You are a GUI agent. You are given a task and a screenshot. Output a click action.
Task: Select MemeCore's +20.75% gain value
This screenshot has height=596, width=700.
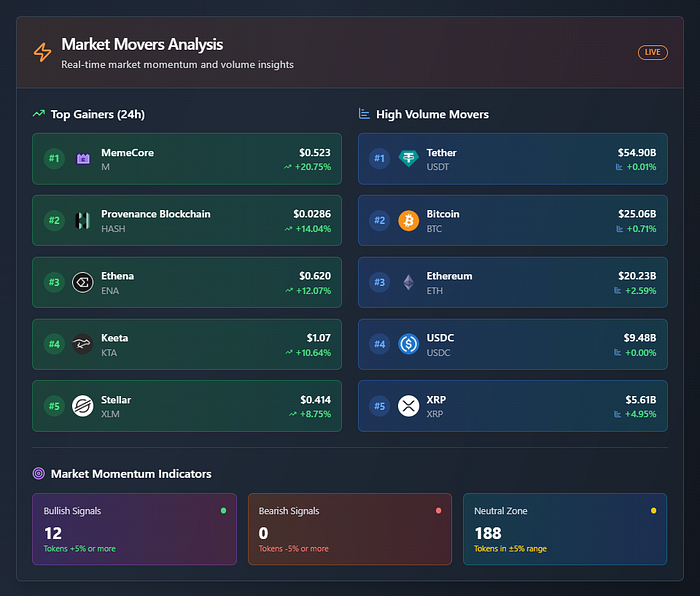[313, 167]
